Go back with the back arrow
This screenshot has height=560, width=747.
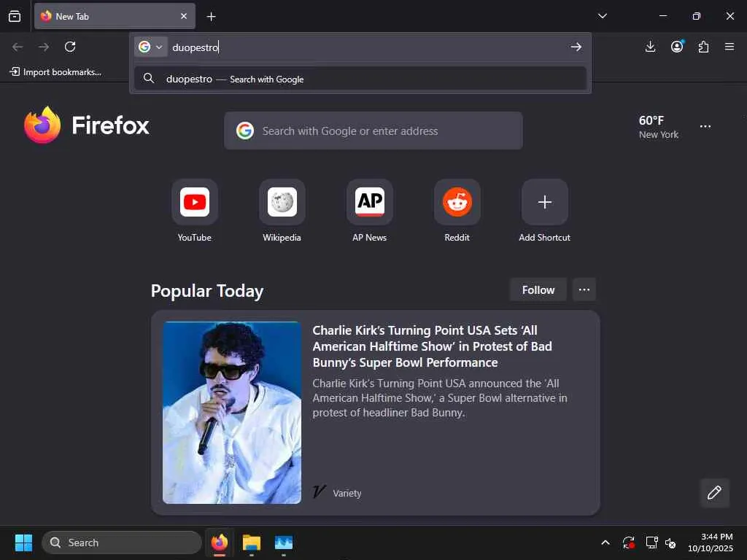tap(18, 47)
